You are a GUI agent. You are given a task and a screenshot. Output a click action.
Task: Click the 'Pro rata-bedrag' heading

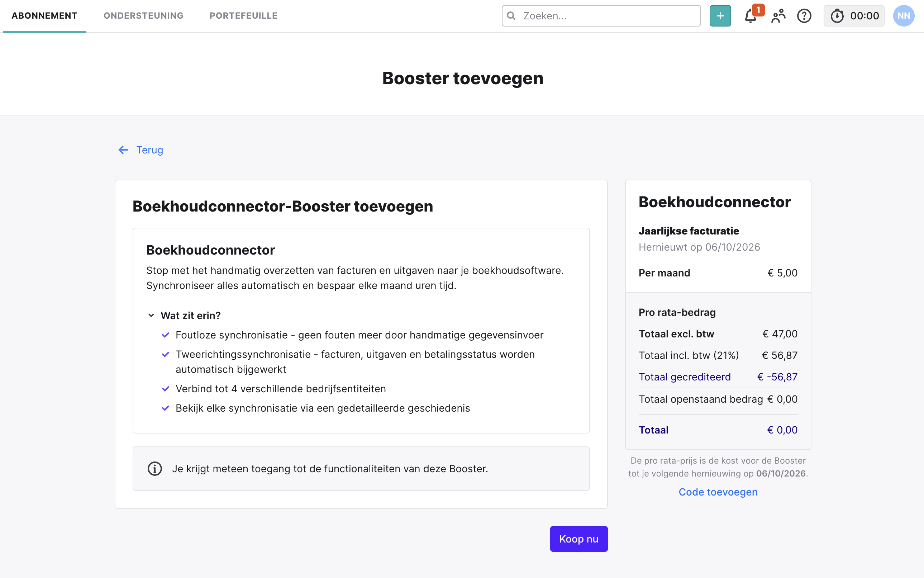tap(677, 312)
